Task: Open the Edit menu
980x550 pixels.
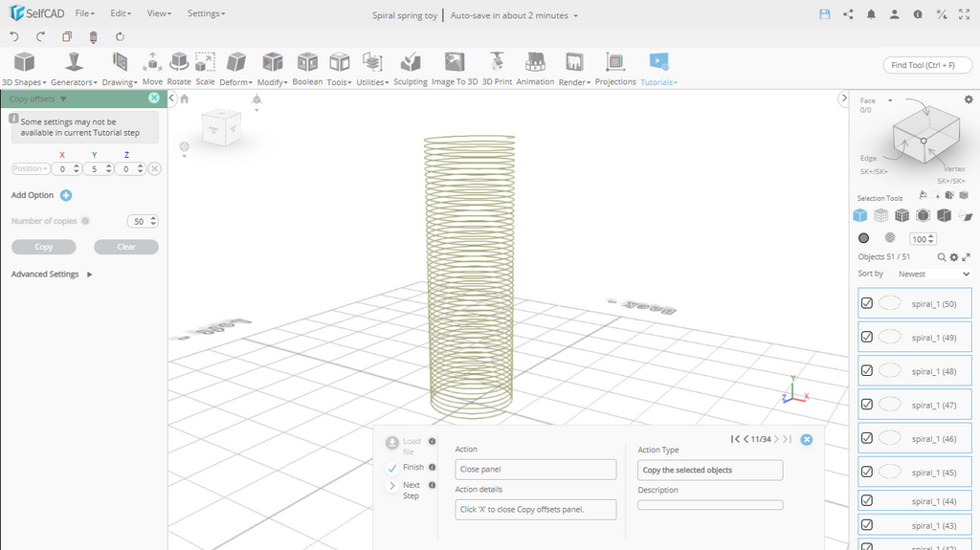Action: 121,13
